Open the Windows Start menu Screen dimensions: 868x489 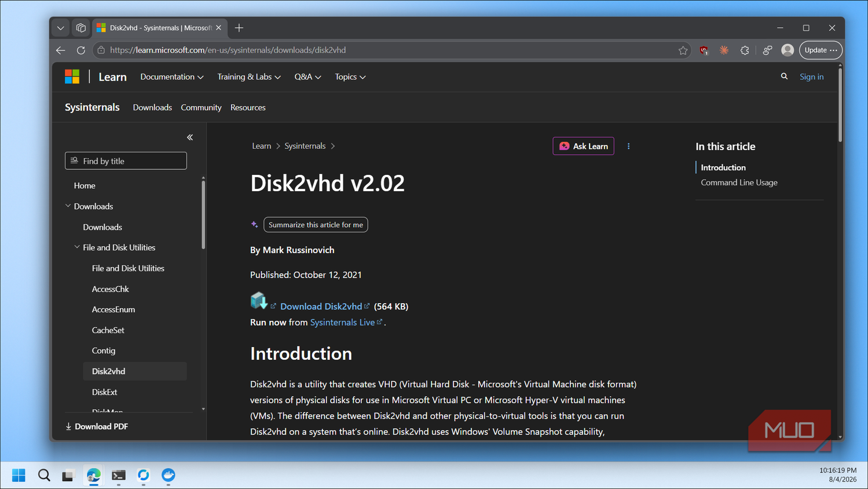tap(19, 475)
